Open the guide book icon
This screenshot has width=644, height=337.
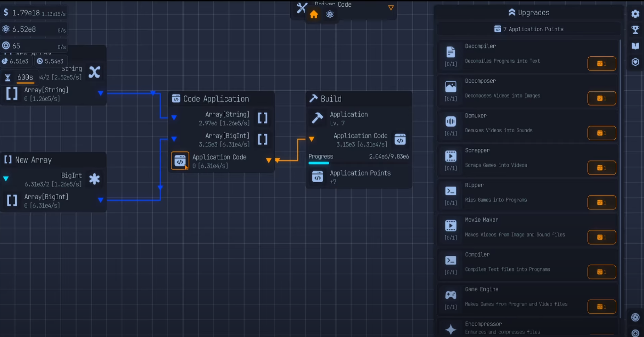point(635,46)
